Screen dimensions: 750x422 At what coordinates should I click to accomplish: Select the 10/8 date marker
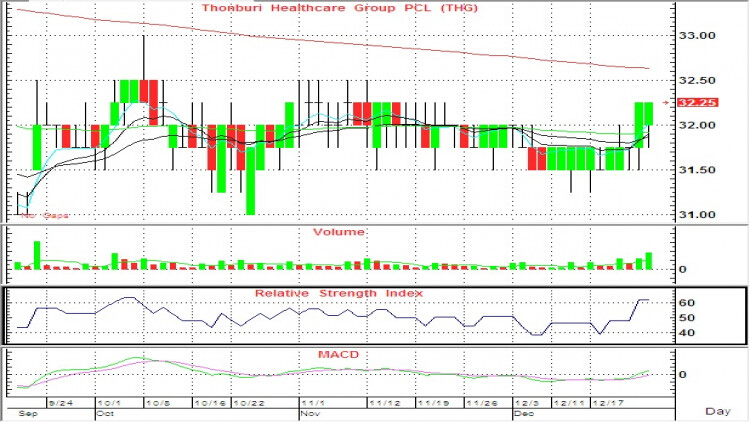coord(157,403)
